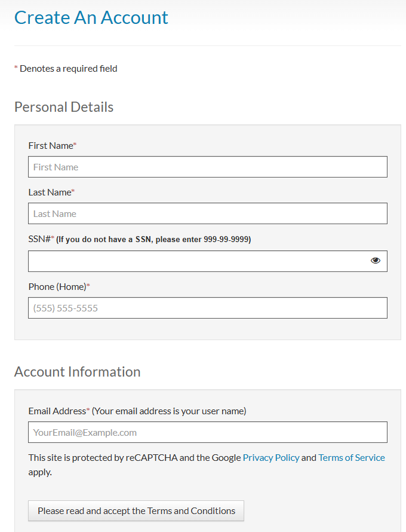
Task: Click the Email Address input box
Action: pos(207,432)
